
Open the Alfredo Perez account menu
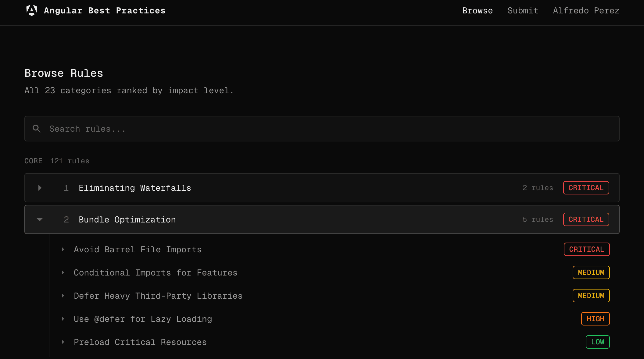click(x=586, y=10)
